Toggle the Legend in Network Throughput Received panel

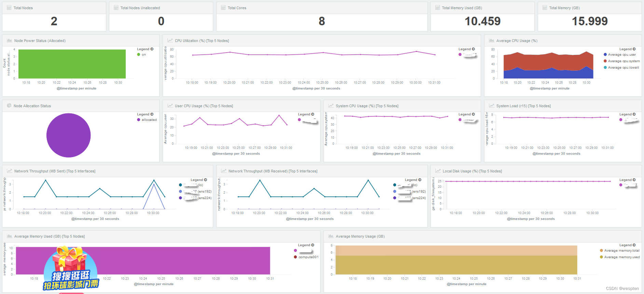tap(413, 180)
